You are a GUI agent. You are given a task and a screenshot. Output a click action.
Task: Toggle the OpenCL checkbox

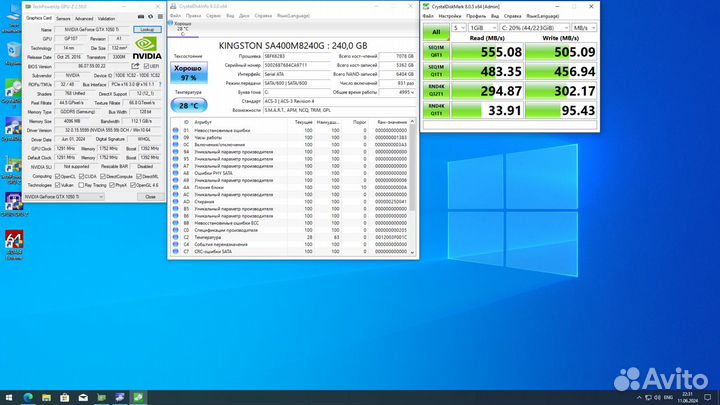[x=58, y=176]
